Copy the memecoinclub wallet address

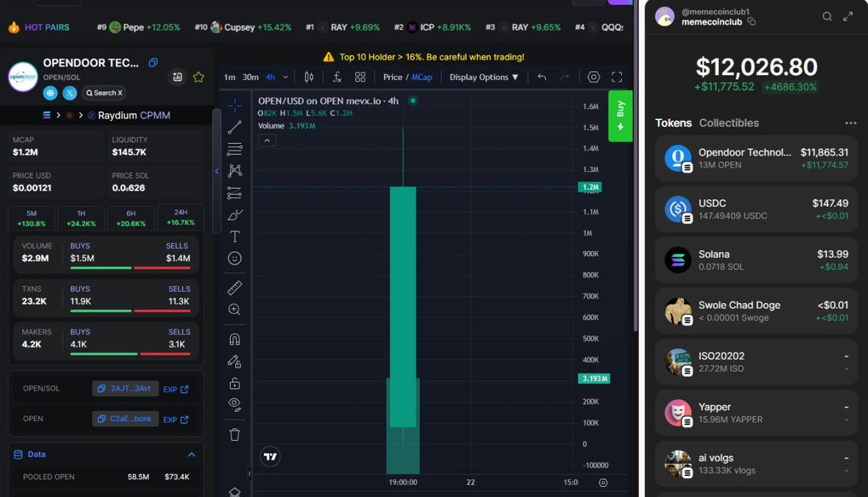click(x=752, y=22)
